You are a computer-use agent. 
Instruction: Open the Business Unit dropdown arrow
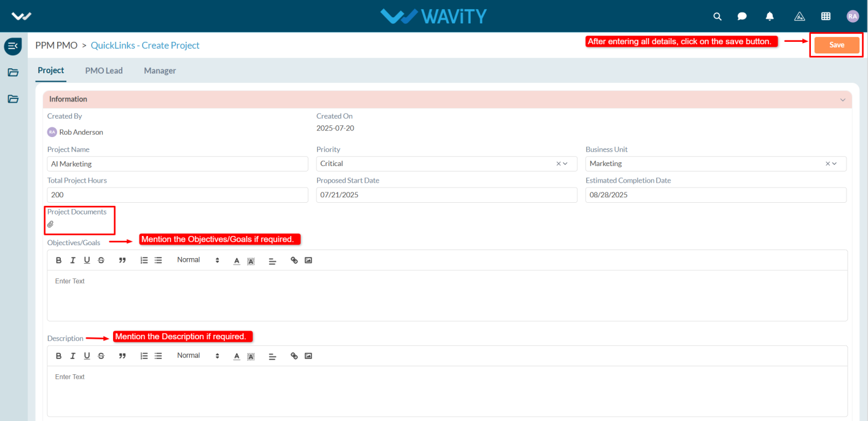(x=835, y=163)
